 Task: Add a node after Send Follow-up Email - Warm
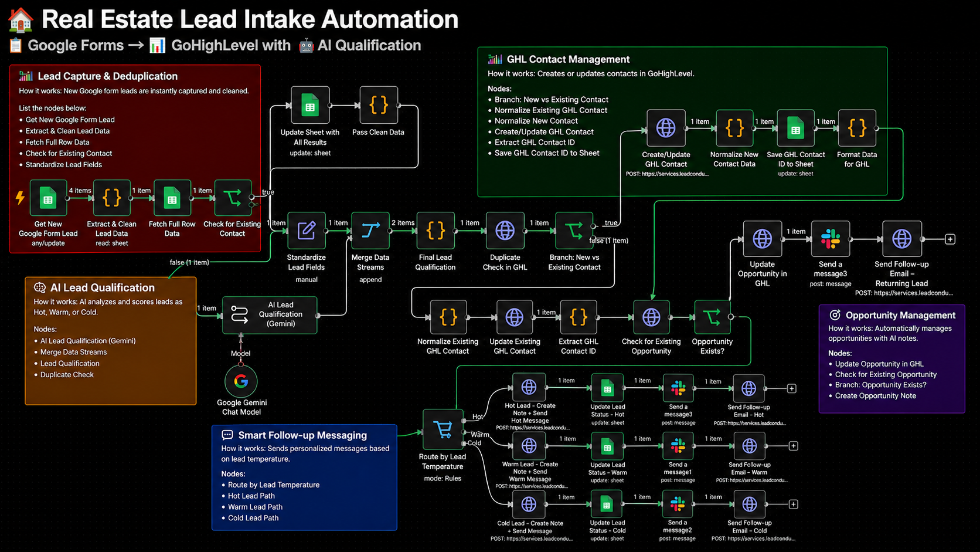coord(793,446)
